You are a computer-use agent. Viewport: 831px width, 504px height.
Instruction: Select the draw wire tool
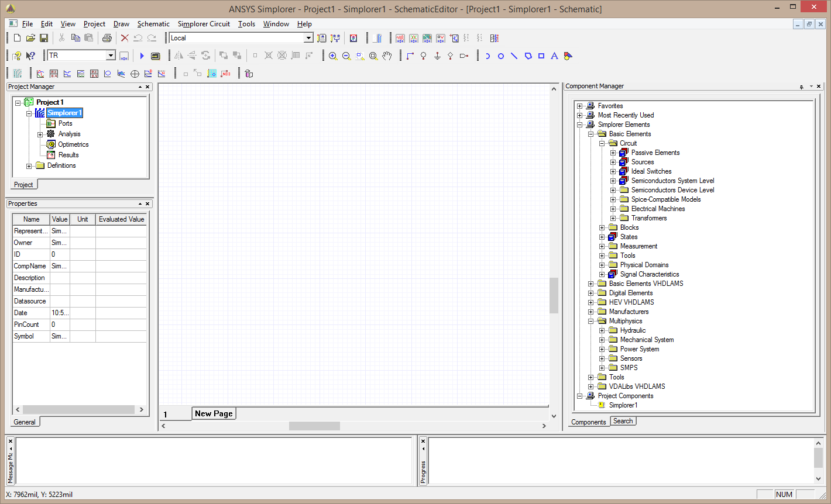coord(410,56)
